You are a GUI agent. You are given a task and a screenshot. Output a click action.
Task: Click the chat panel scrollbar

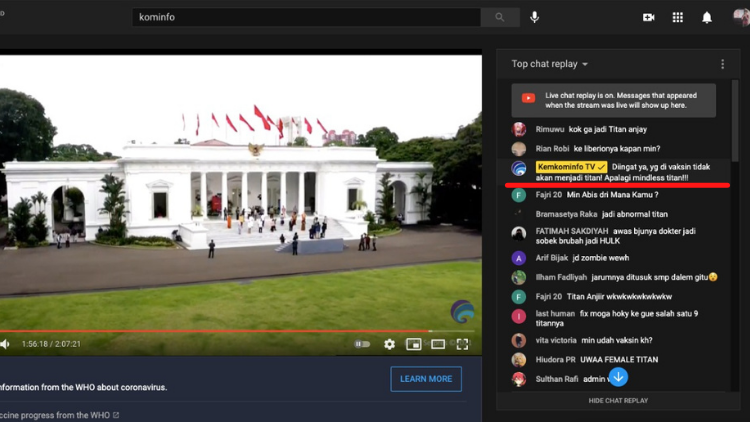(x=735, y=121)
